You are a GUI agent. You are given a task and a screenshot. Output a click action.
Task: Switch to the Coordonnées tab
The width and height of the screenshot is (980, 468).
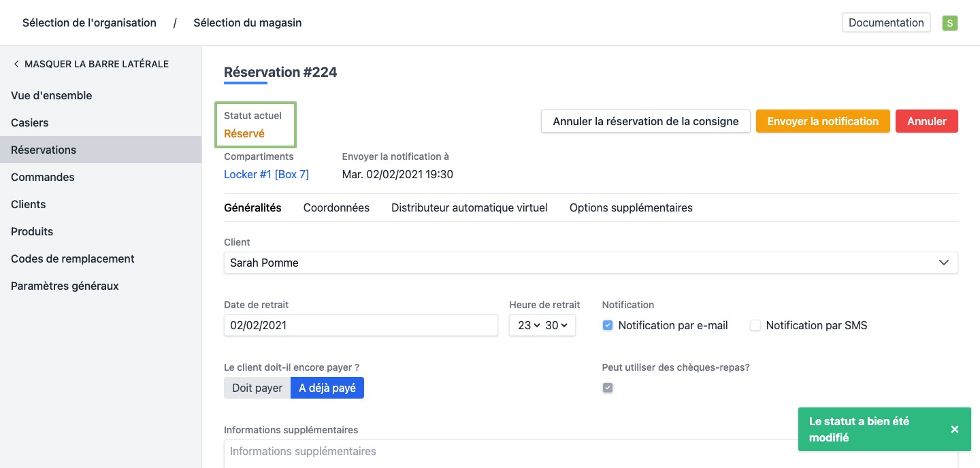(x=336, y=208)
